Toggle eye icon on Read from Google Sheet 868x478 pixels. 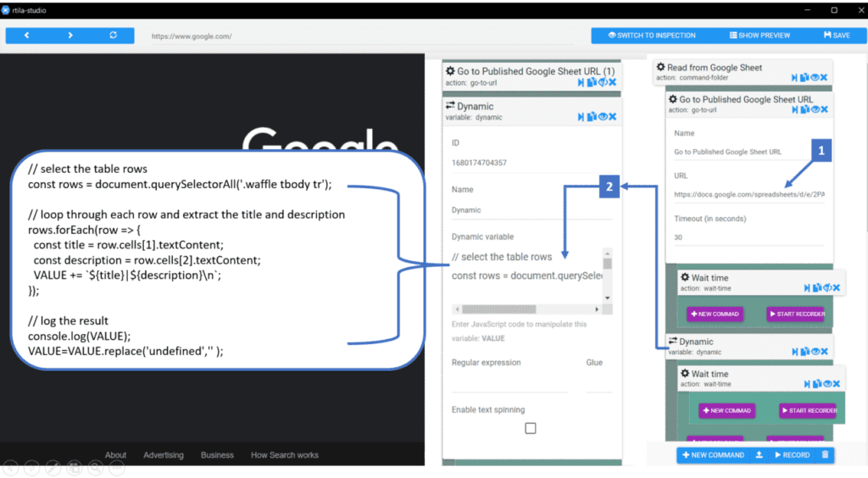tap(815, 77)
